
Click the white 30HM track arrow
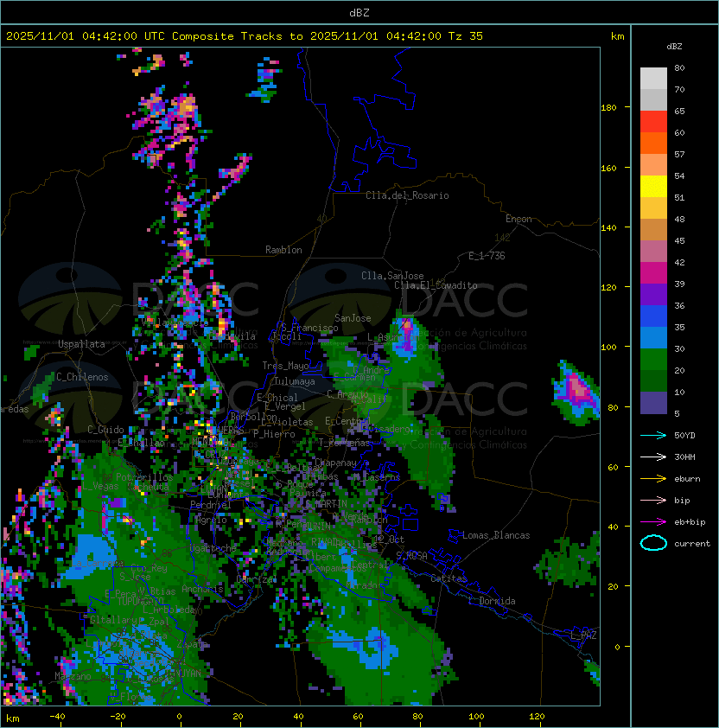[653, 457]
